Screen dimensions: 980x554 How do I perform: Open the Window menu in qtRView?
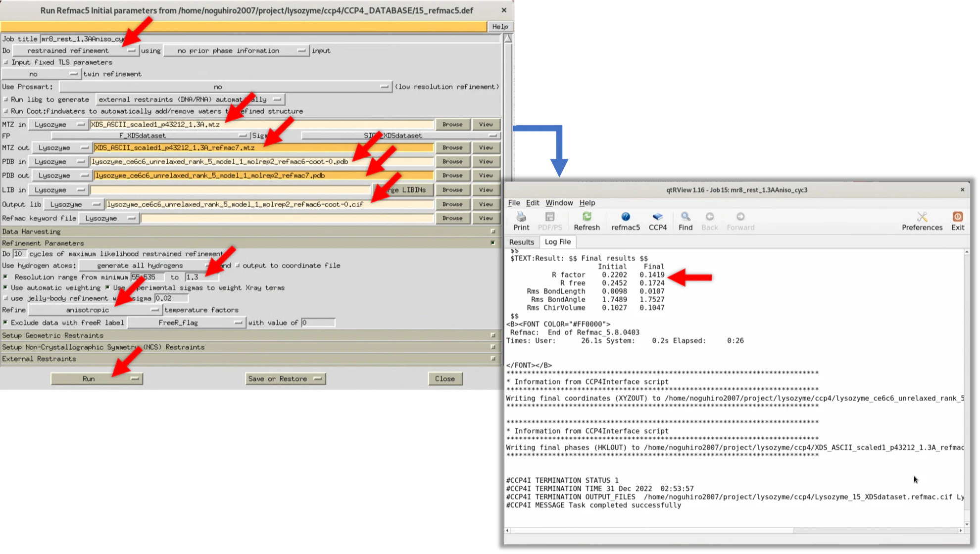(559, 203)
